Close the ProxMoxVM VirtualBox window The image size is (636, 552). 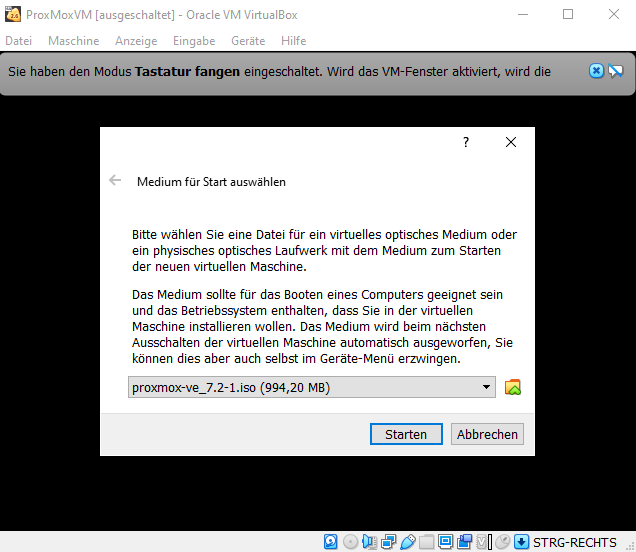[x=614, y=15]
